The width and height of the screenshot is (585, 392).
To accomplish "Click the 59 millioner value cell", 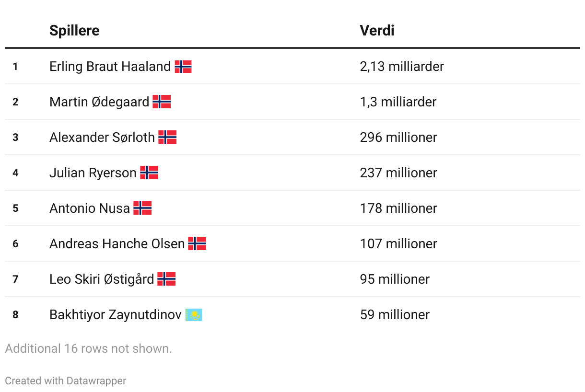I will [395, 315].
